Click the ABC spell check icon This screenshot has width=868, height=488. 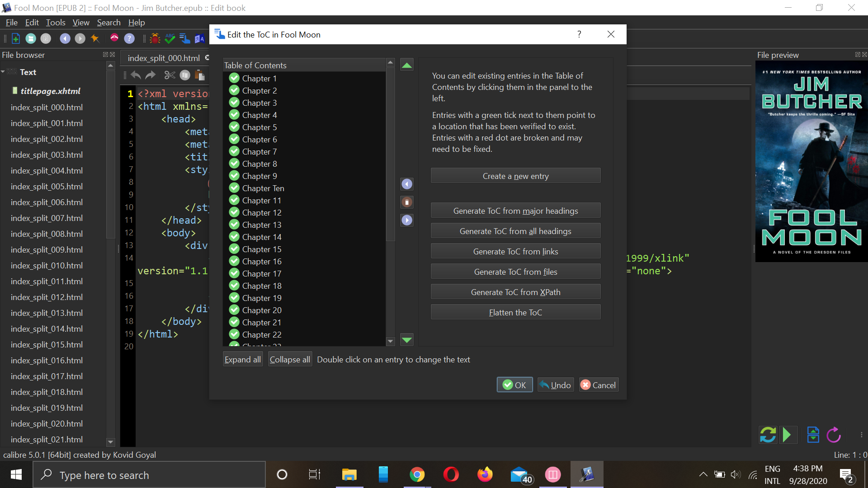[x=170, y=38]
